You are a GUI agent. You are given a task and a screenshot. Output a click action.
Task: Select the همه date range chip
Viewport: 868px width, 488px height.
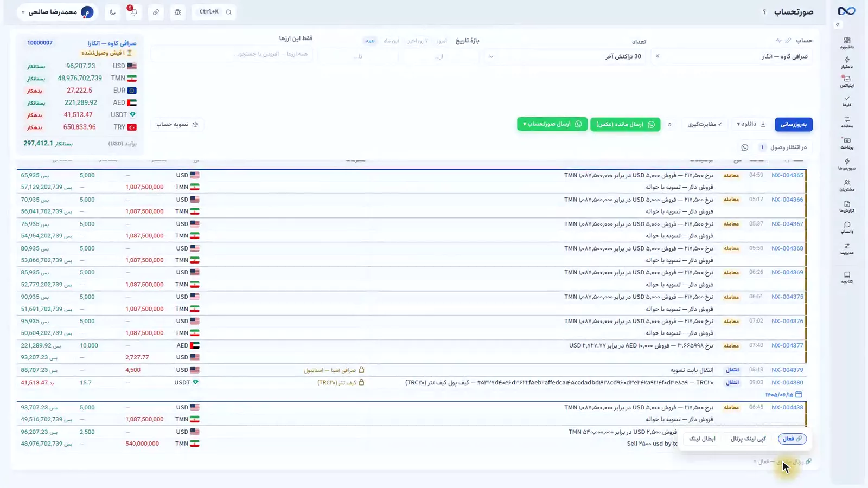pos(370,41)
